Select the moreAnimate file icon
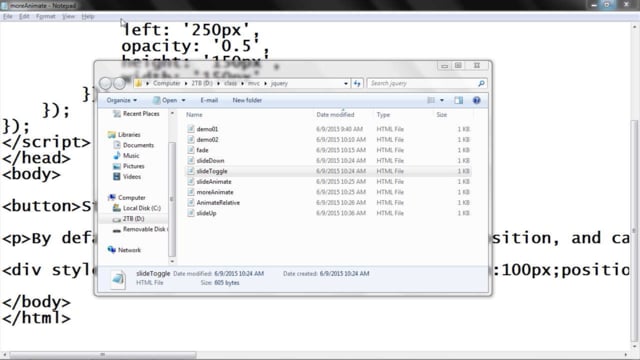 click(x=191, y=192)
